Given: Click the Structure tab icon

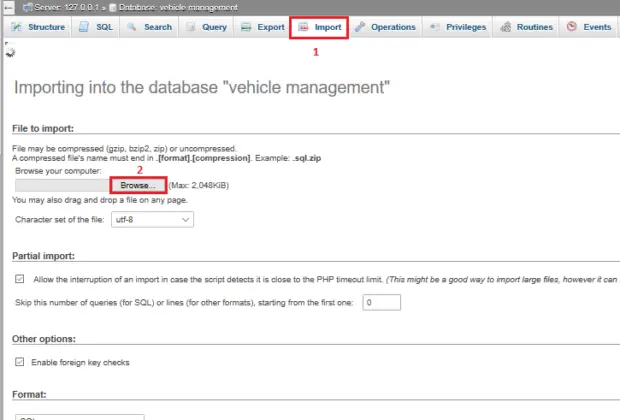Looking at the screenshot, I should click(x=17, y=27).
